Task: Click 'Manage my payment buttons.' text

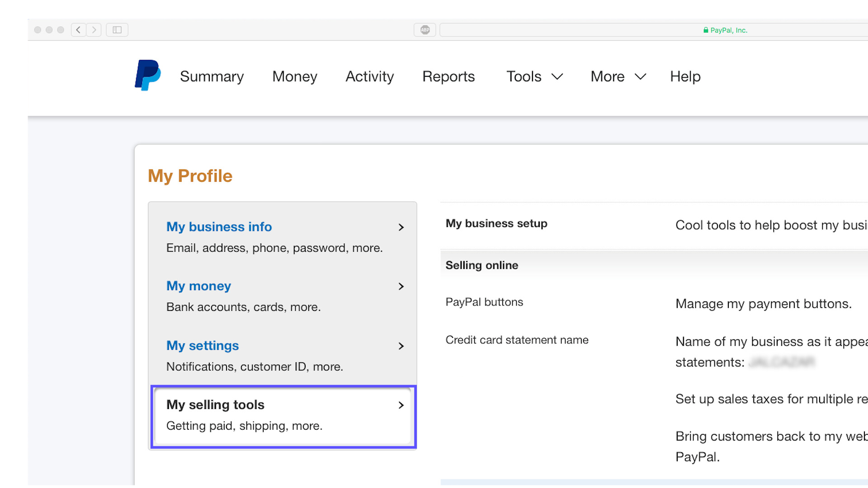Action: tap(764, 304)
